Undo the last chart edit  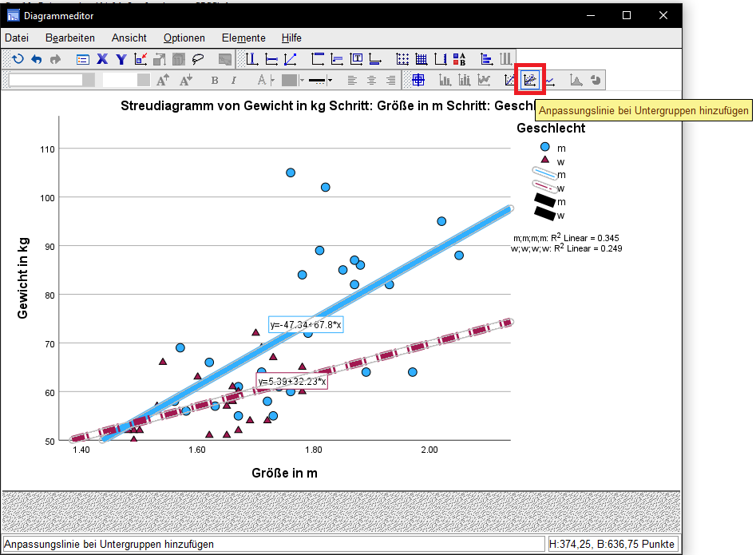[36, 58]
